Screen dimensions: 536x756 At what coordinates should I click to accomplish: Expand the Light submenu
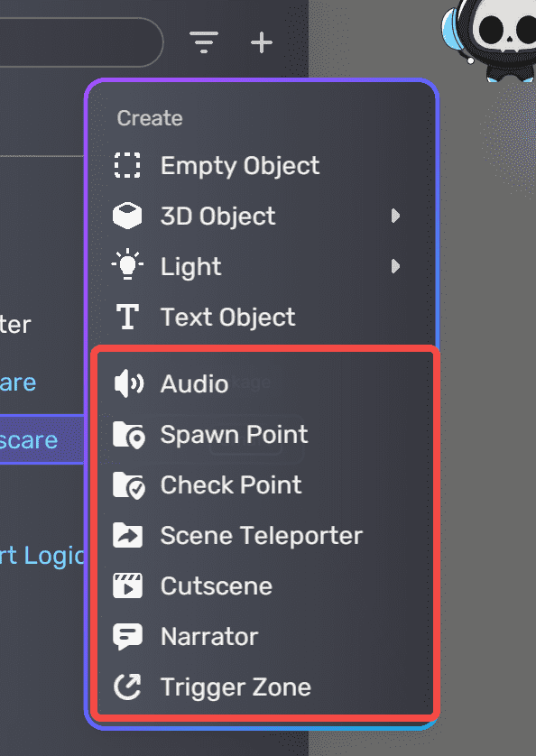[x=395, y=266]
